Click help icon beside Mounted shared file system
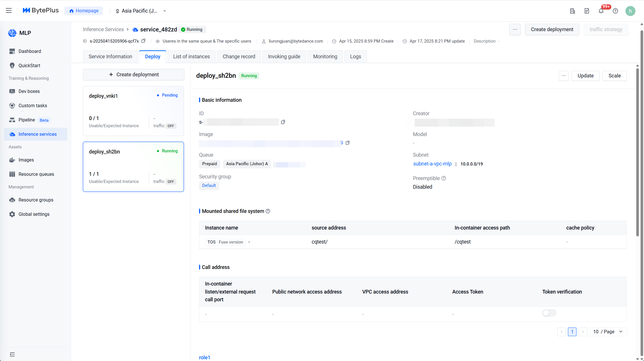 (x=268, y=211)
